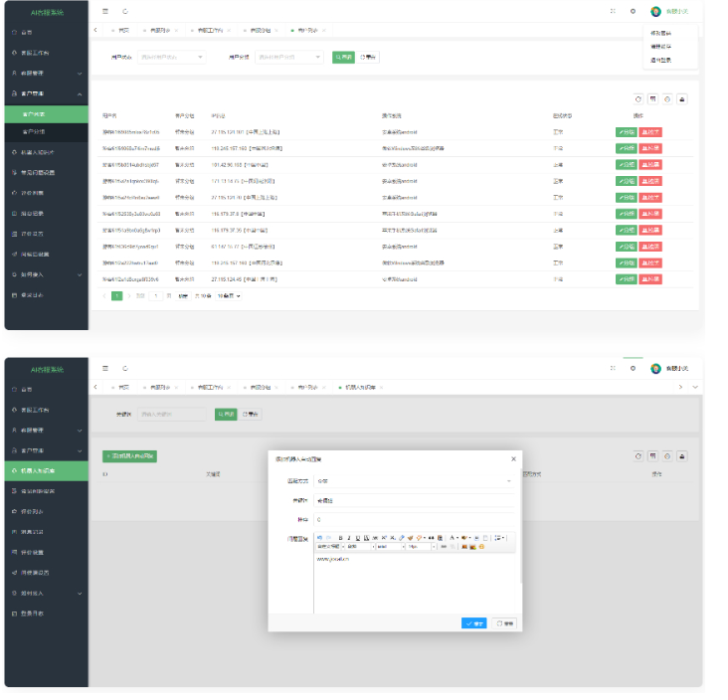Open the font color picker 'A' in editor toolbar

[x=453, y=537]
